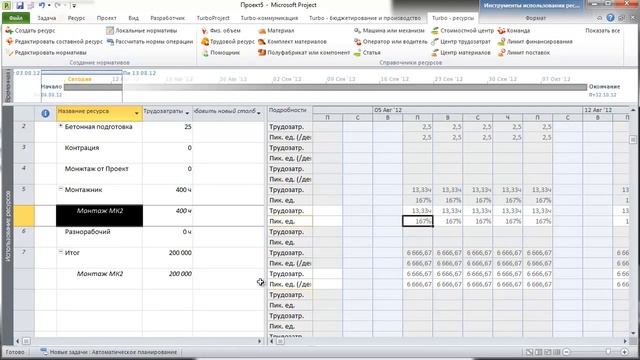Switch to the Задача ribbon tab
This screenshot has width=640, height=360.
click(47, 18)
